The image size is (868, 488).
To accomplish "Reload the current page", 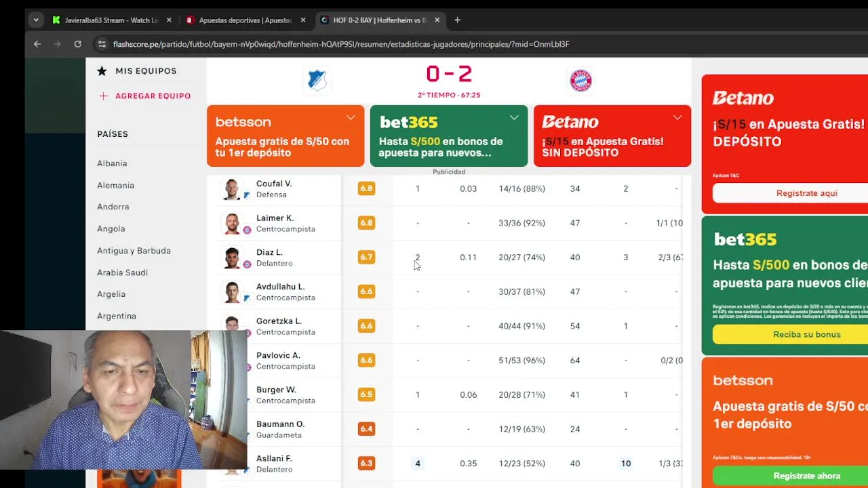I will [78, 44].
